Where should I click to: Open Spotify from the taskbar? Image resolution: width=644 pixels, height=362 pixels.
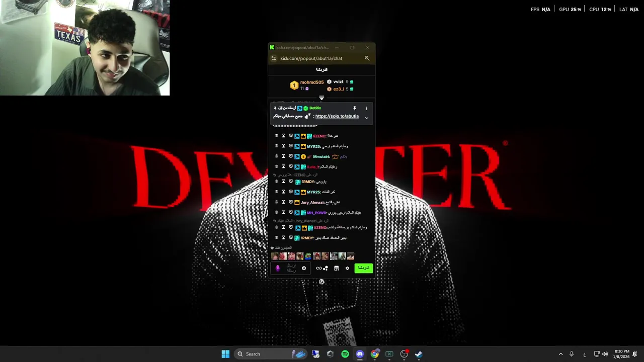coord(345,354)
